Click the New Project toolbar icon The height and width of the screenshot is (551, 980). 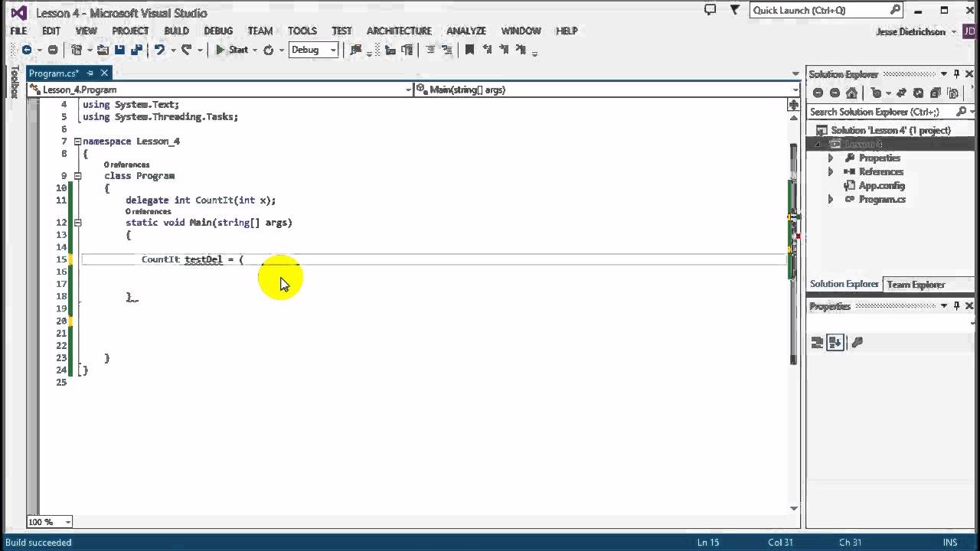[x=76, y=50]
